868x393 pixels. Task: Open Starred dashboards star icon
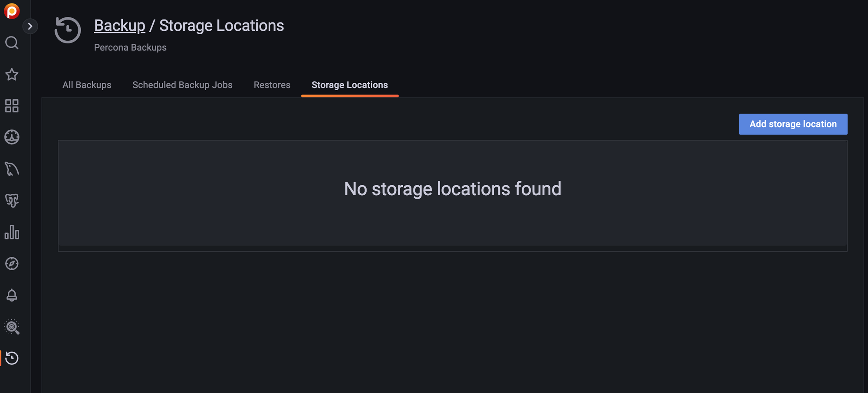click(12, 75)
